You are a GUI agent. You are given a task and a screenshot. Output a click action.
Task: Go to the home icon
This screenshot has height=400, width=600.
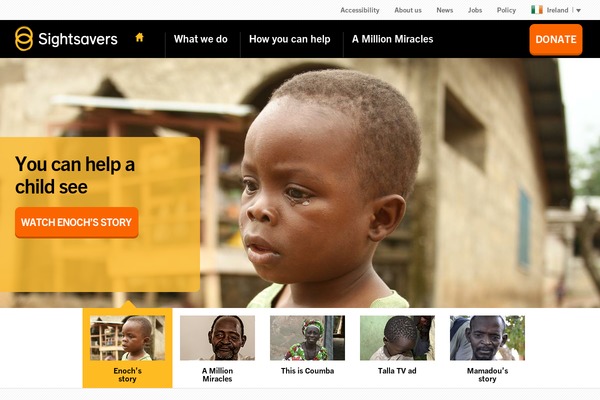click(x=140, y=38)
